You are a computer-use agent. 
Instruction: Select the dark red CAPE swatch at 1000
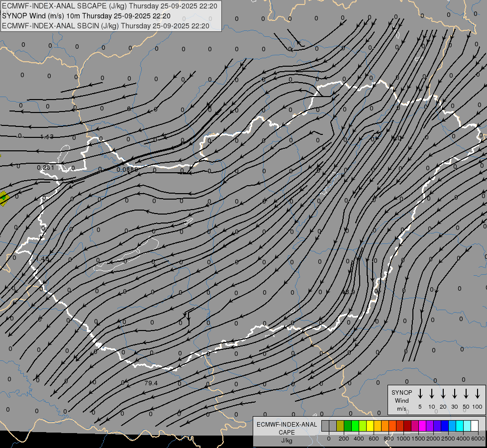tap(407, 426)
